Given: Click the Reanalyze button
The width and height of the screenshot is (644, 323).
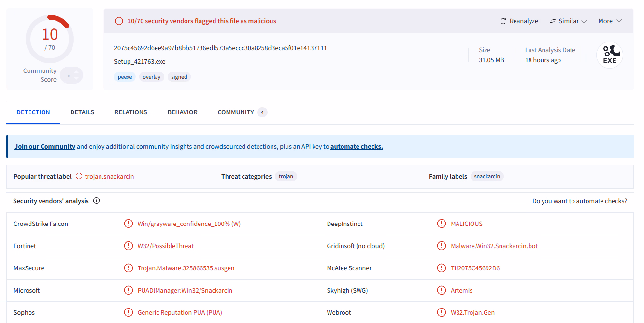Looking at the screenshot, I should pos(519,21).
